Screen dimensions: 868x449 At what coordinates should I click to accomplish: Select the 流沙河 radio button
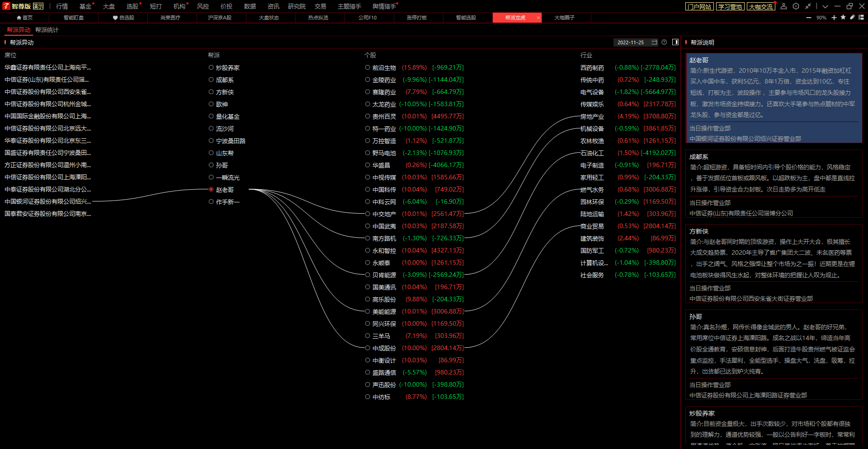pos(211,128)
